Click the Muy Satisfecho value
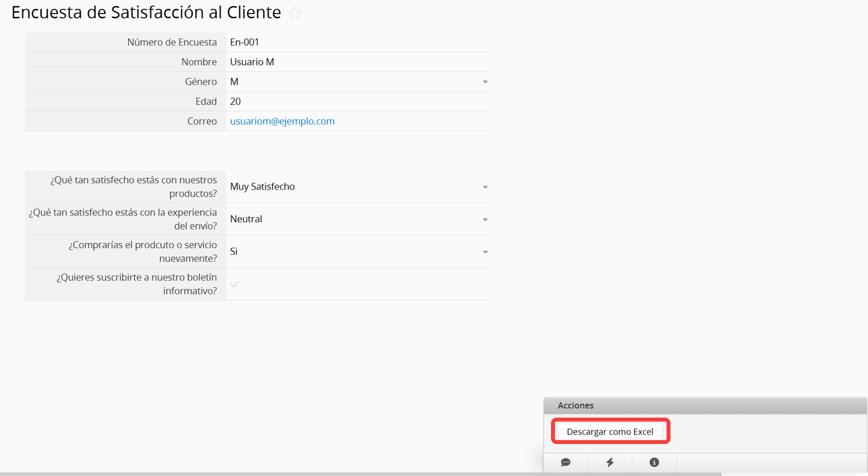 coord(262,186)
